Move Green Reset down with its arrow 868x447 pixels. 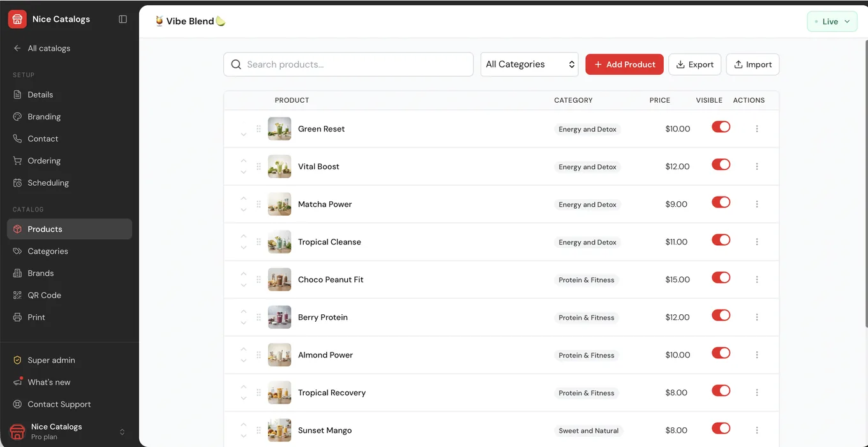pyautogui.click(x=244, y=135)
